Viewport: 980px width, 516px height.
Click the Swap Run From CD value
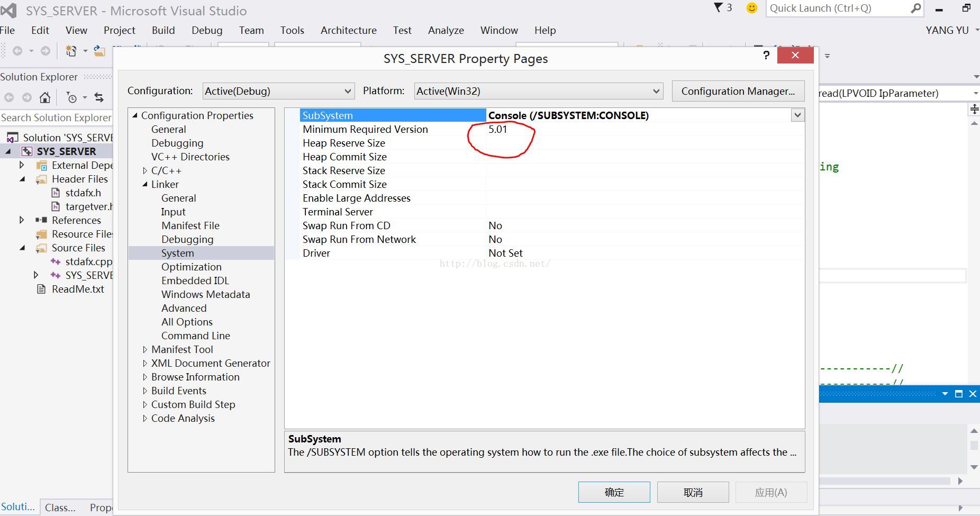click(495, 225)
